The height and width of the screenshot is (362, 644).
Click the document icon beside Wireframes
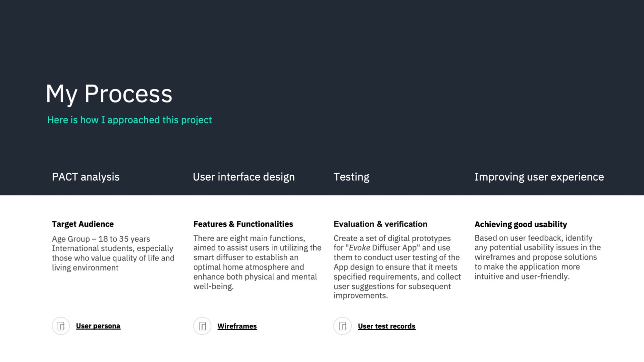tap(202, 326)
